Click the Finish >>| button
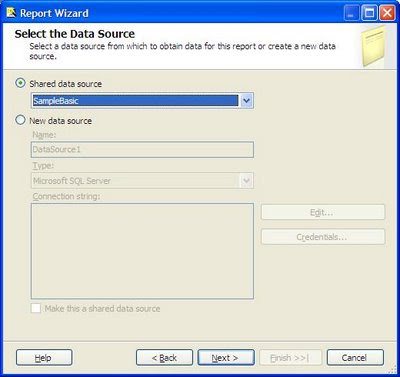 (x=290, y=358)
